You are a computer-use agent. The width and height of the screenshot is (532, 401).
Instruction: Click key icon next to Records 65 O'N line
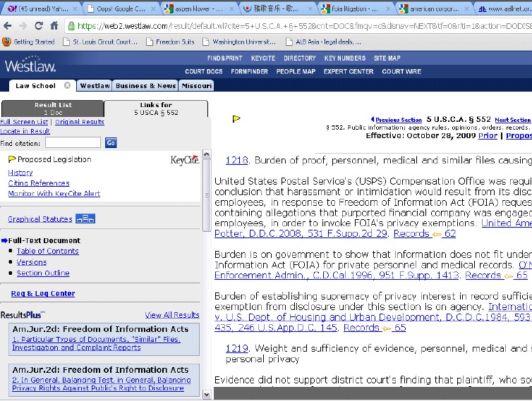pos(509,276)
